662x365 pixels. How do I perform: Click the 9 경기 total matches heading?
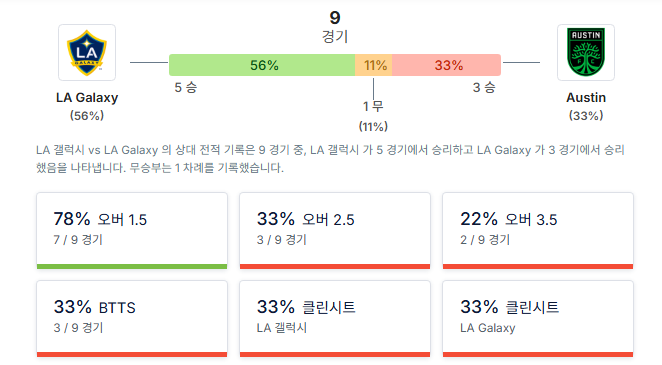point(335,27)
